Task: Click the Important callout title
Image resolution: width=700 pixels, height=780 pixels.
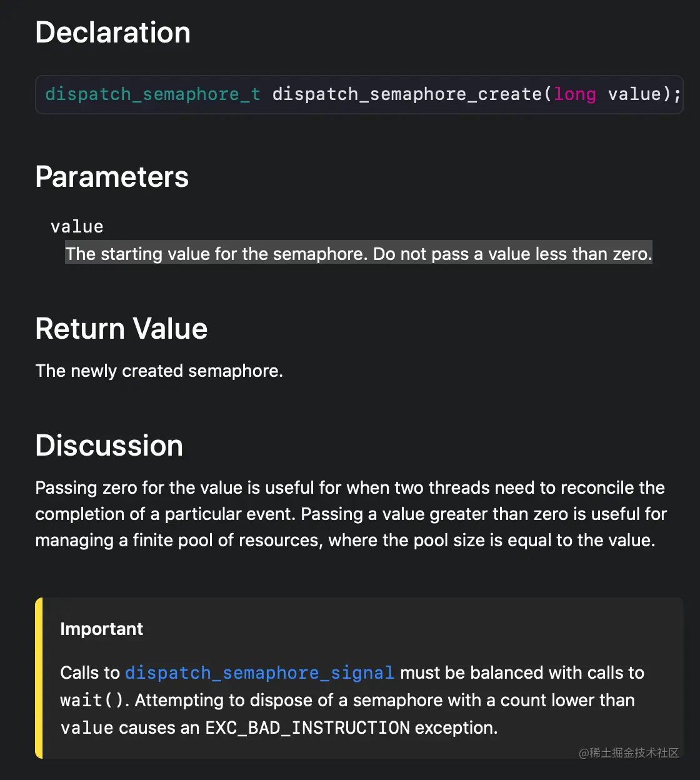Action: pyautogui.click(x=102, y=629)
